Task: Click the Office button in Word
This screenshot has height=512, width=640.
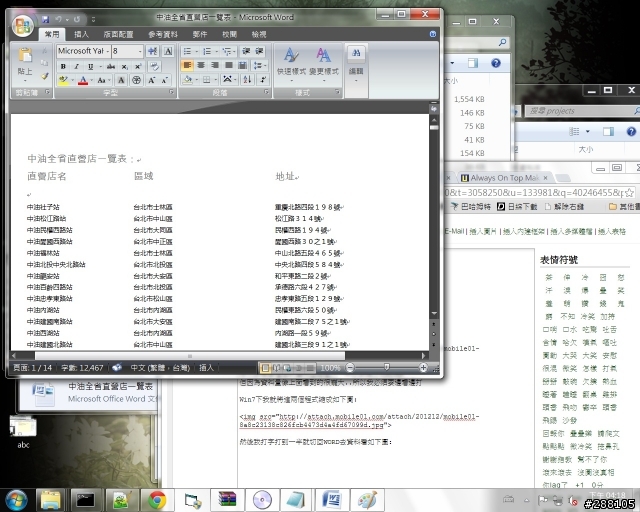Action: [x=23, y=25]
